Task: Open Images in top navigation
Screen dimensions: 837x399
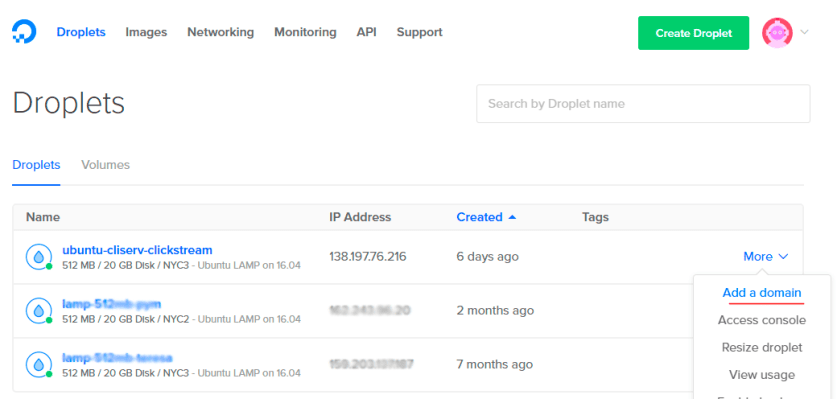Action: (x=146, y=32)
